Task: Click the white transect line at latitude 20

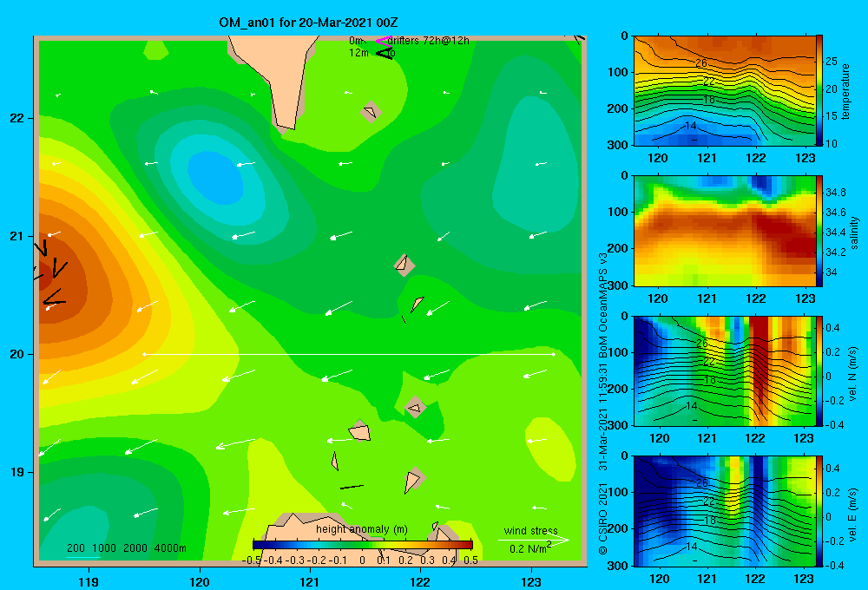Action: [349, 354]
